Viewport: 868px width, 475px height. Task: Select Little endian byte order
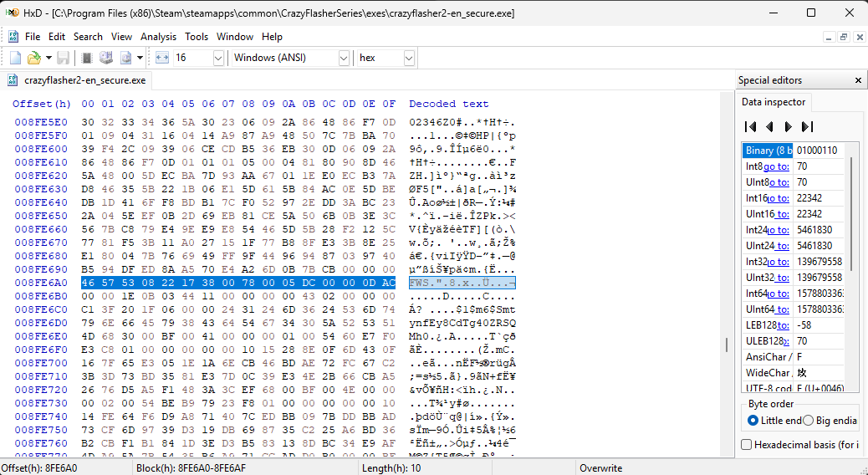pyautogui.click(x=753, y=420)
